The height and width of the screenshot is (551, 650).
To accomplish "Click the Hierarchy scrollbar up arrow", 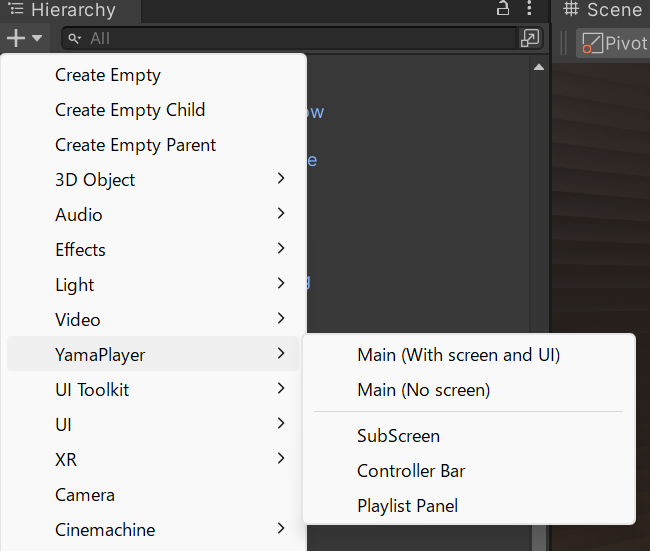I will [539, 68].
